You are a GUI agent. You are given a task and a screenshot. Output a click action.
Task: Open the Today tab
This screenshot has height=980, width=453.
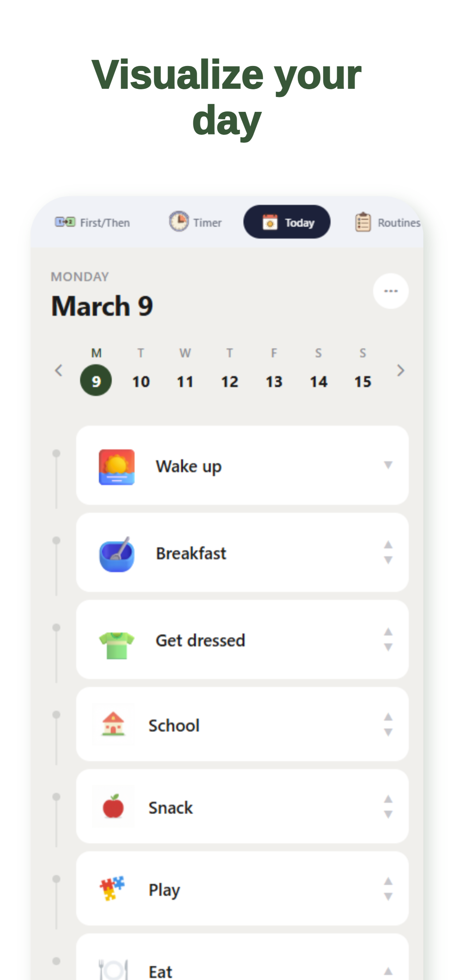(287, 222)
